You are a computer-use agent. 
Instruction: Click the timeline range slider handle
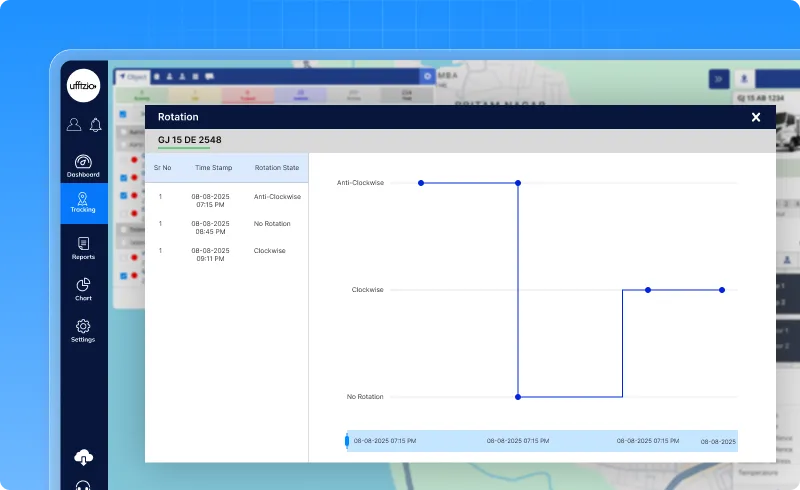[347, 440]
